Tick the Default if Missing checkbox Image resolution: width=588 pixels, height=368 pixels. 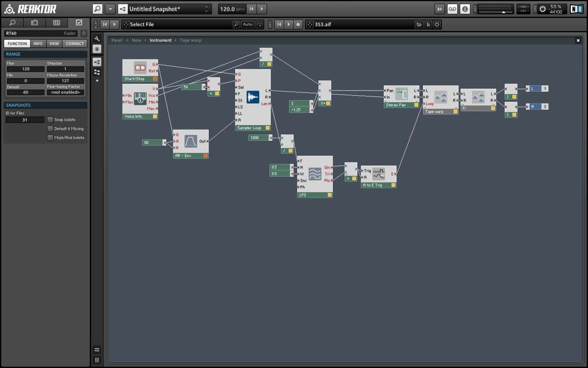coord(50,129)
